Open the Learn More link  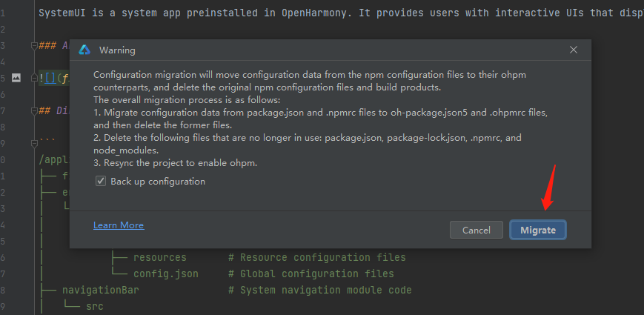(119, 225)
